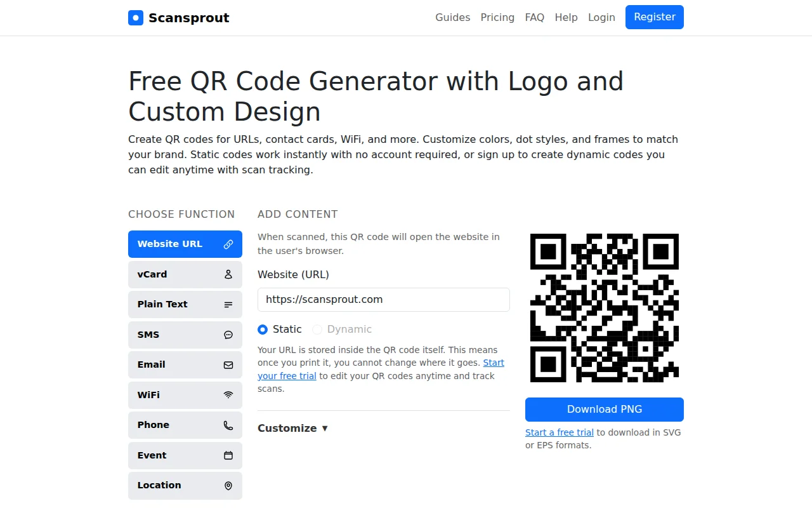Click the 'ADD CONTENT' heading
Image resolution: width=812 pixels, height=508 pixels.
[x=298, y=215]
